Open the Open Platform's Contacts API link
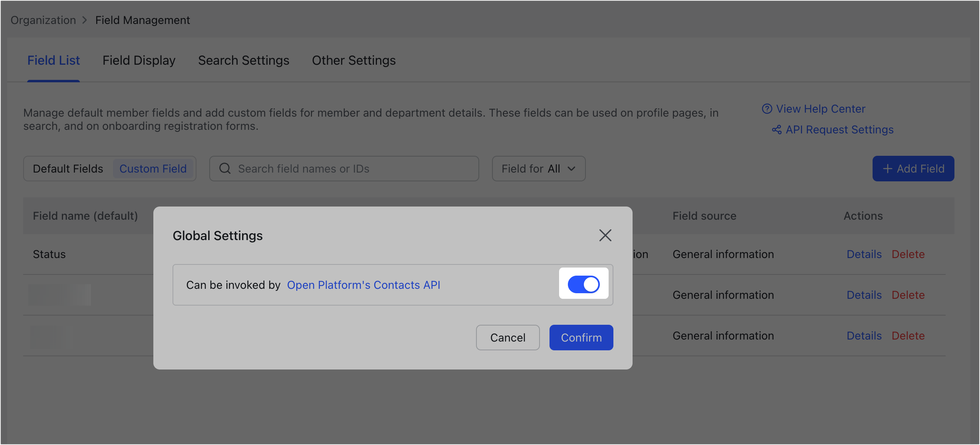This screenshot has height=445, width=980. click(363, 285)
